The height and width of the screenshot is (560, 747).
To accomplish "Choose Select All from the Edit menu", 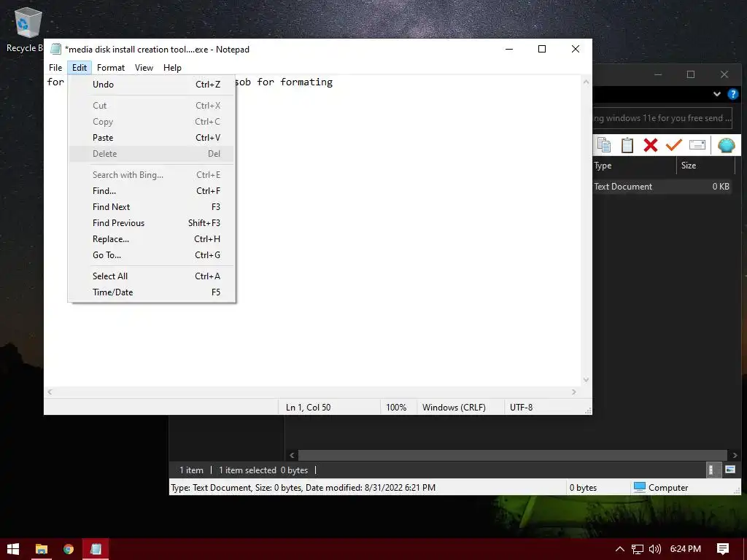I will (x=152, y=276).
